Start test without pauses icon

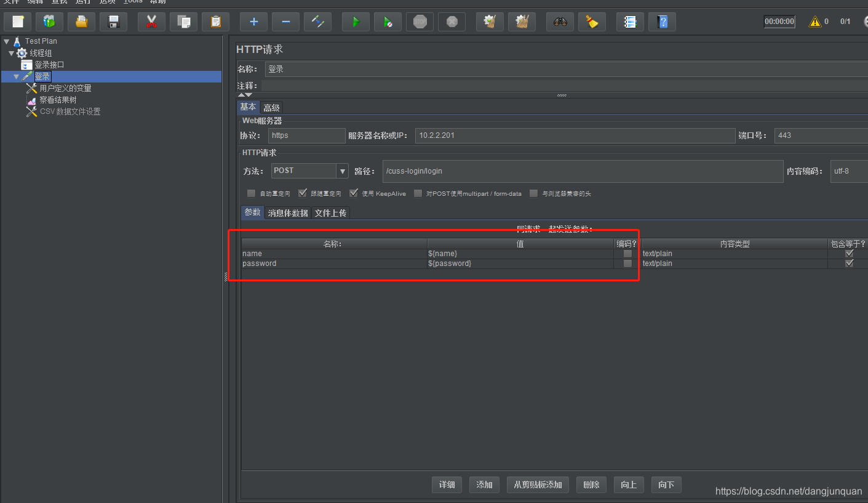click(x=388, y=22)
